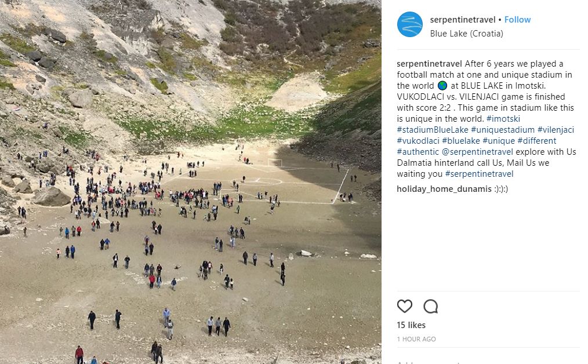Click the dry lake football field photo
588x364 pixels.
(191, 182)
